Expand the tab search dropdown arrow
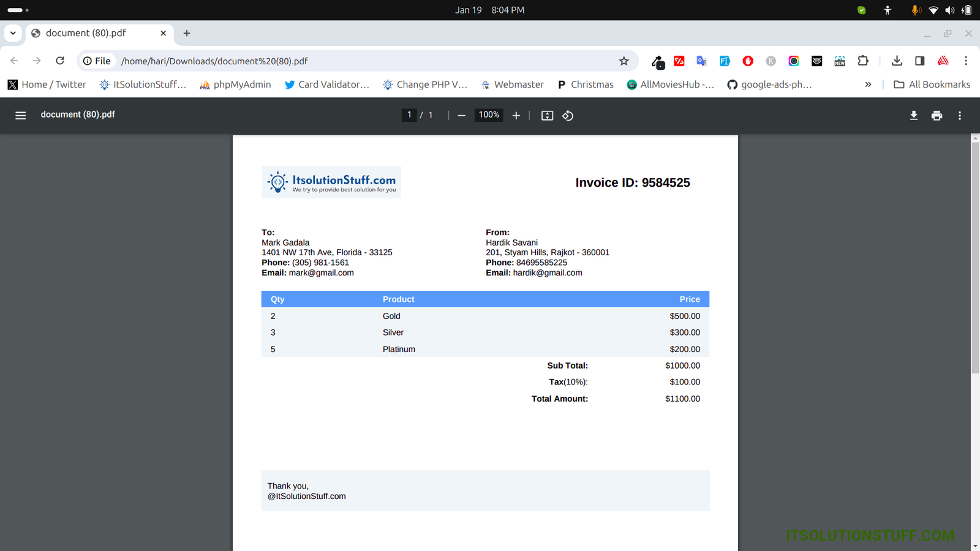The image size is (980, 551). pyautogui.click(x=13, y=33)
